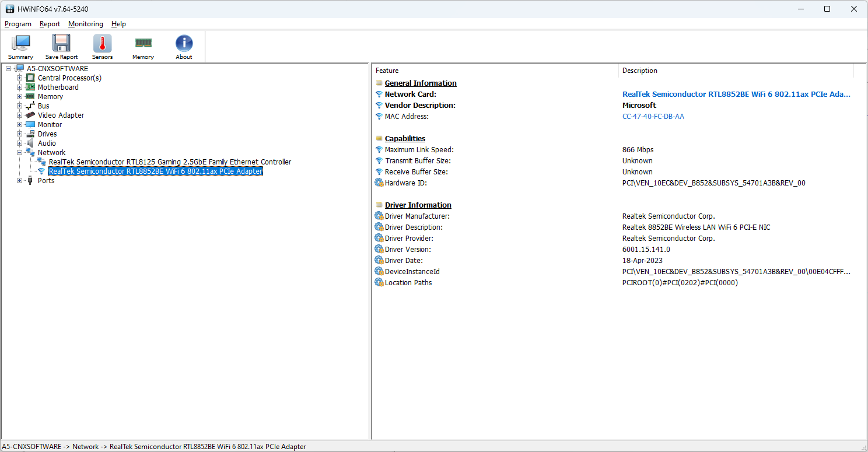
Task: Open the Sensors thermometer icon
Action: coord(102,44)
